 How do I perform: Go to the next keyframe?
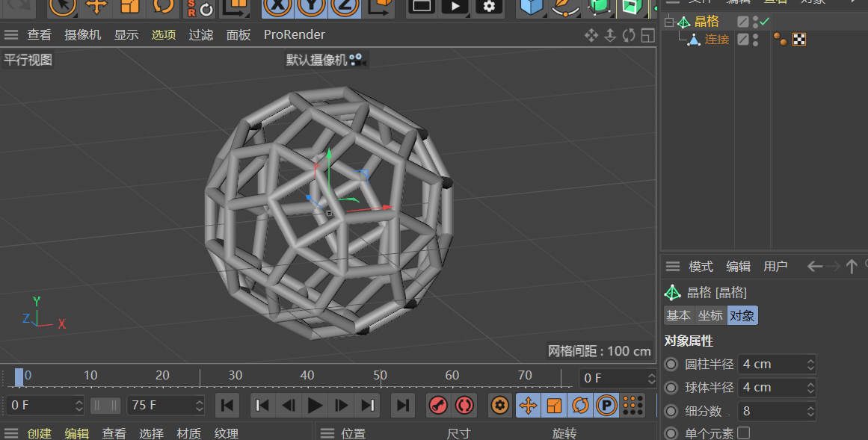coord(368,406)
